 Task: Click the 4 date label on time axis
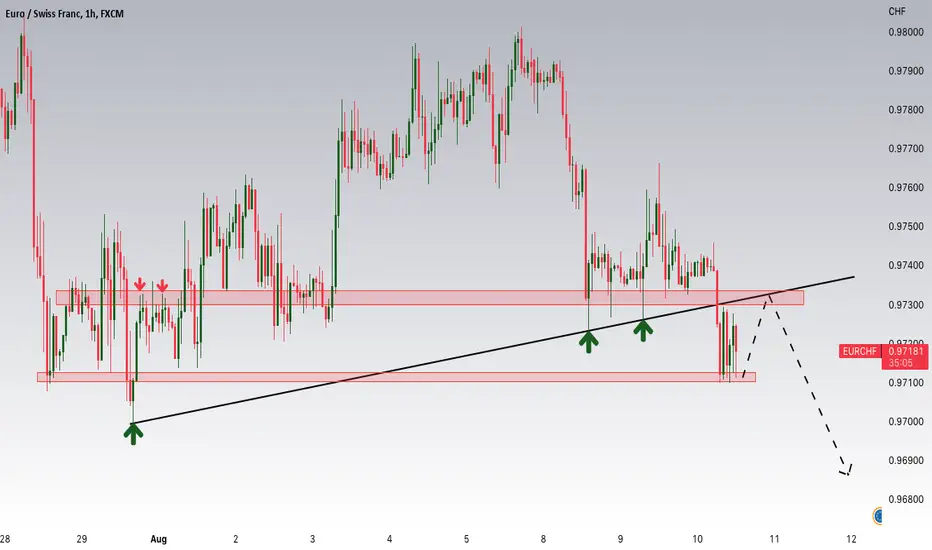tap(389, 539)
